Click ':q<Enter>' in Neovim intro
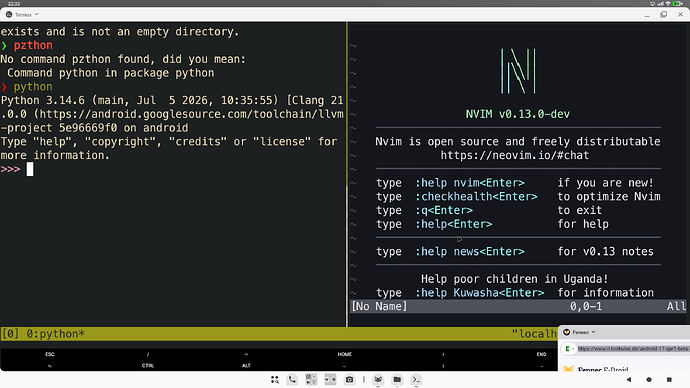 444,210
